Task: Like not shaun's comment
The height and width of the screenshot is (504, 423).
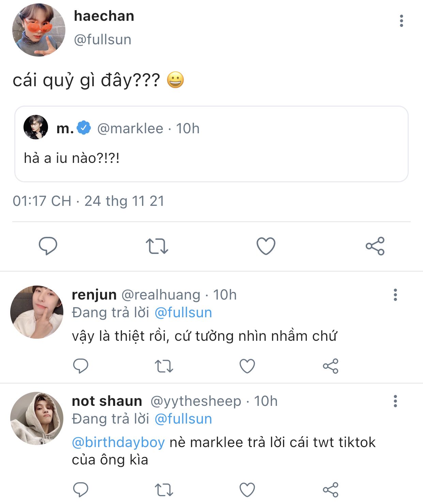Action: click(x=247, y=490)
